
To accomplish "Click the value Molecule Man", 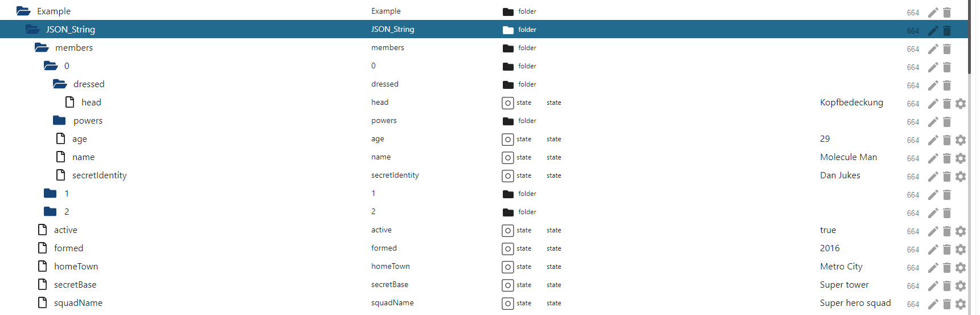I will 848,157.
